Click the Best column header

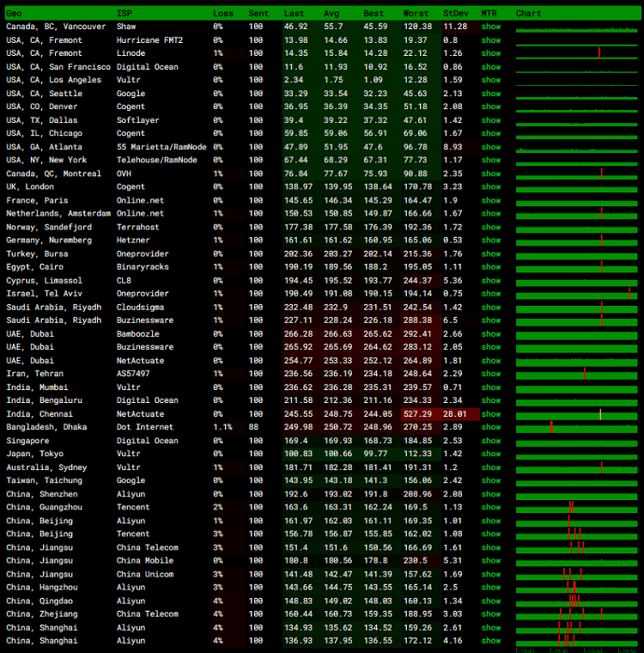(374, 14)
